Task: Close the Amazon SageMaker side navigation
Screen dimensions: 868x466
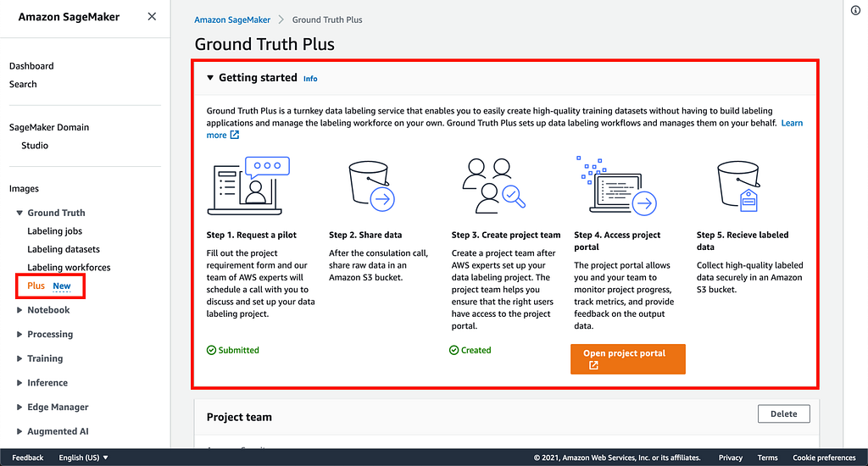Action: 152,17
